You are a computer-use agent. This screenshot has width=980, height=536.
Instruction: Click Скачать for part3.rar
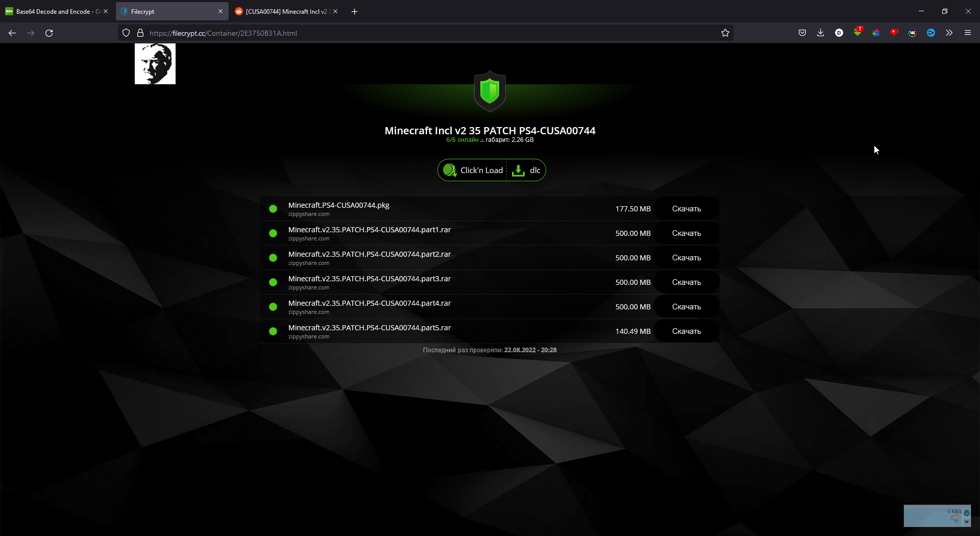(x=687, y=282)
